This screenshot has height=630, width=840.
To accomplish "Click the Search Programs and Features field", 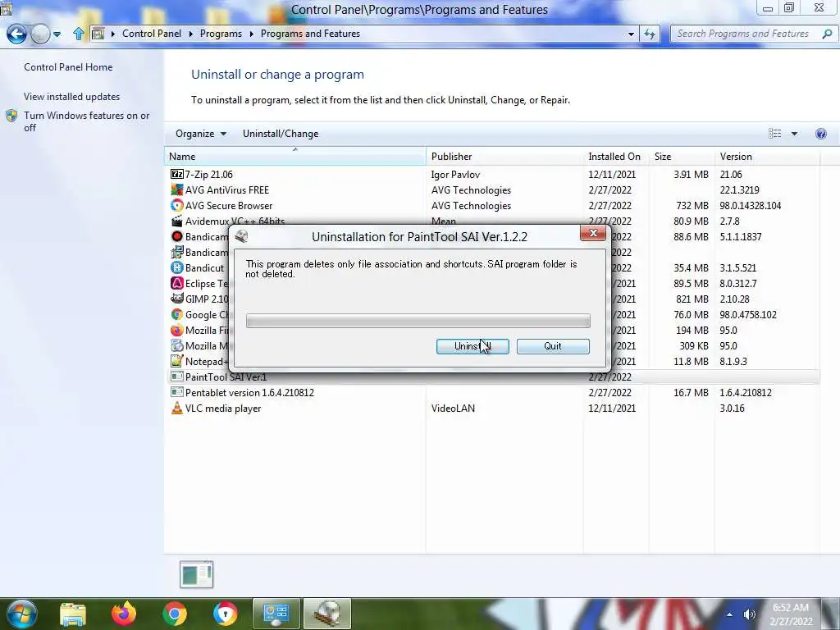I will (x=743, y=34).
